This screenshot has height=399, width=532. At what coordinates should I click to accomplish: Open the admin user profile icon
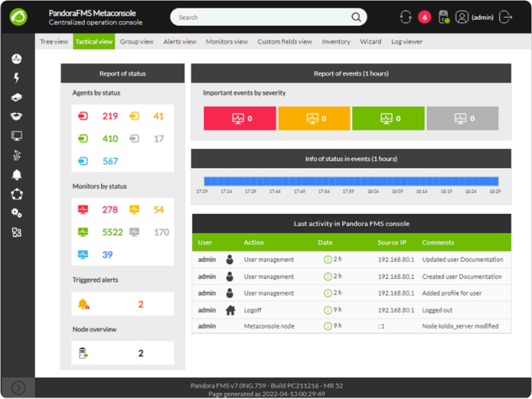coord(462,17)
